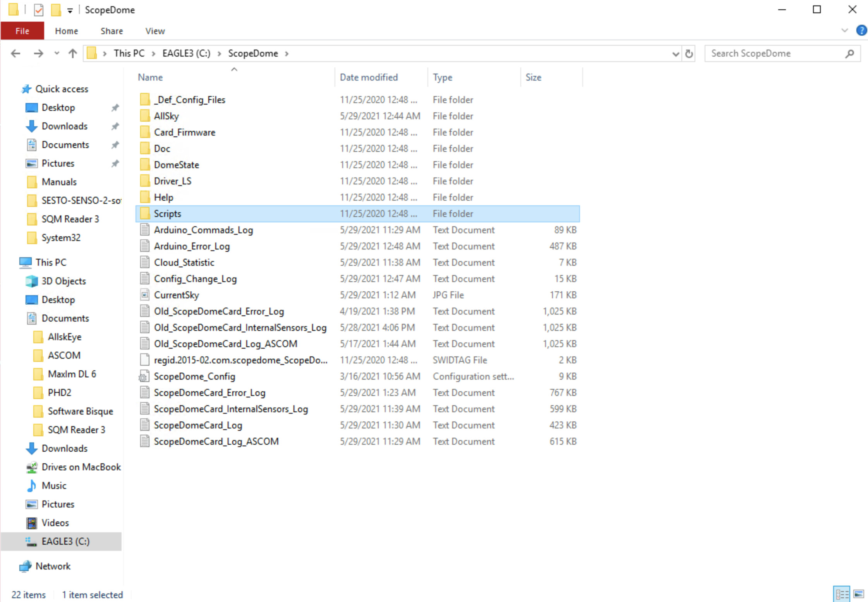Open Customize Quick Access Toolbar dropdown
Viewport: 868px width, 602px height.
click(70, 10)
